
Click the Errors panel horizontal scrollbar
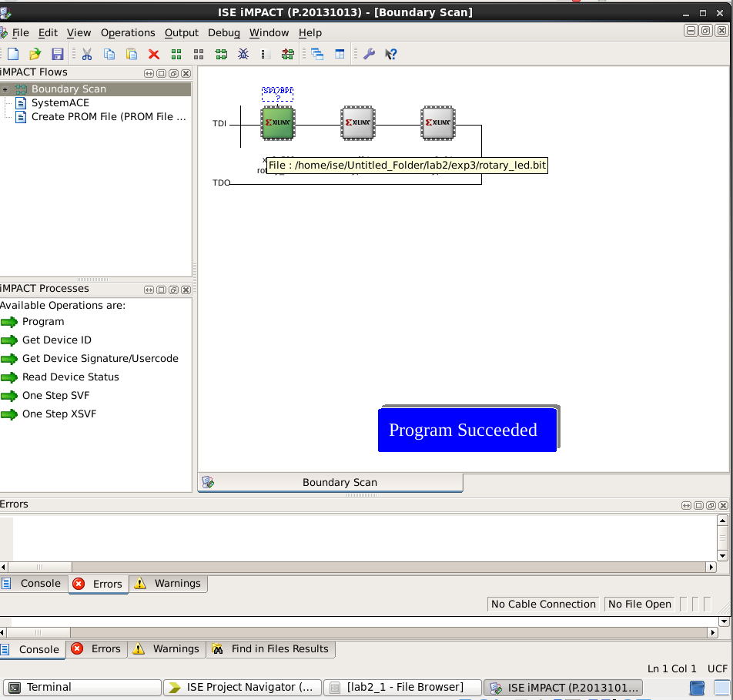pos(357,568)
